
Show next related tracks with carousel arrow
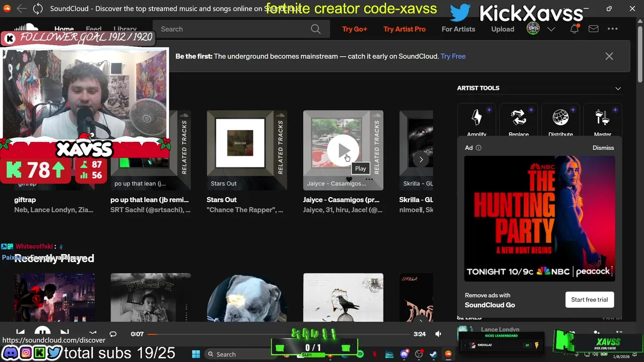coord(421,160)
